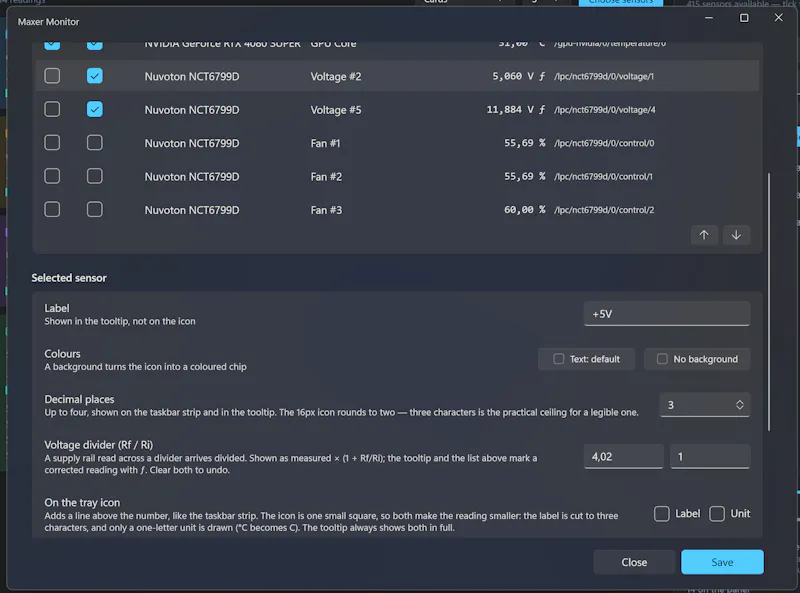Click path /lpc/nct6799d/0/voltage/4
The height and width of the screenshot is (593, 800).
pyautogui.click(x=605, y=110)
